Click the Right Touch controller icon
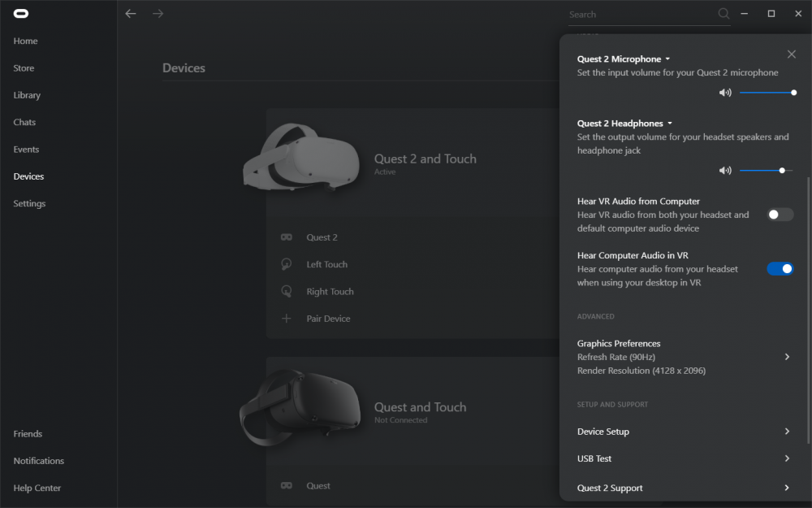Viewport: 812px width, 508px height. pyautogui.click(x=287, y=291)
